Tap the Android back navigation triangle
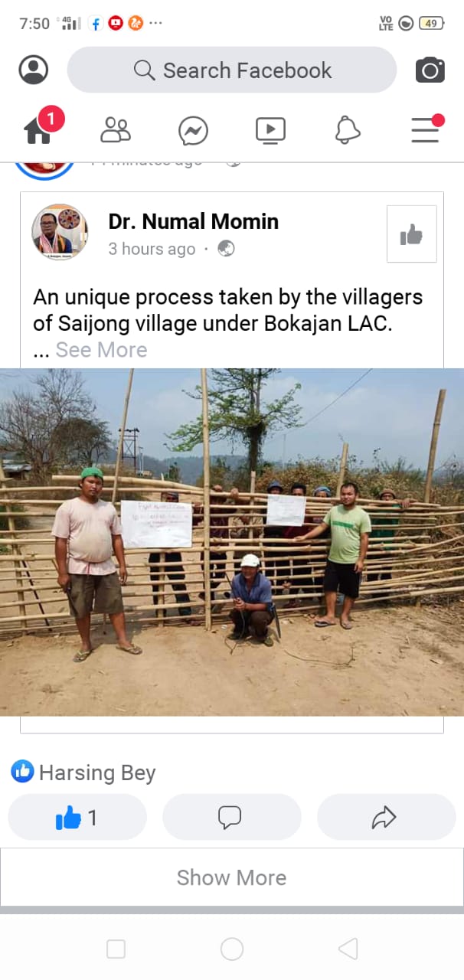The height and width of the screenshot is (980, 464). click(x=348, y=949)
